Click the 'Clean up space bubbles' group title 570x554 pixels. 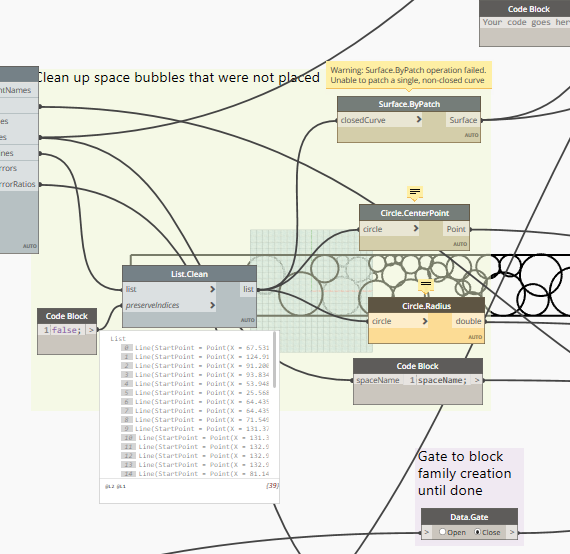[178, 77]
